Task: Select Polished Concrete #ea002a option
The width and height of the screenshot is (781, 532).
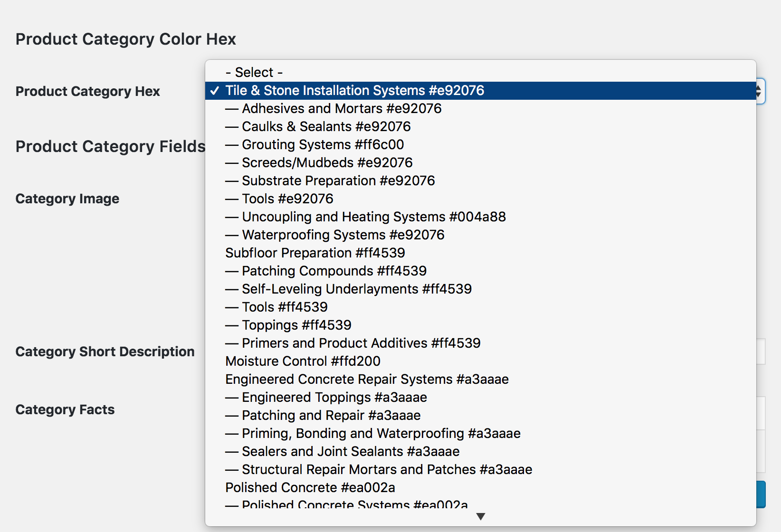Action: [x=480, y=487]
